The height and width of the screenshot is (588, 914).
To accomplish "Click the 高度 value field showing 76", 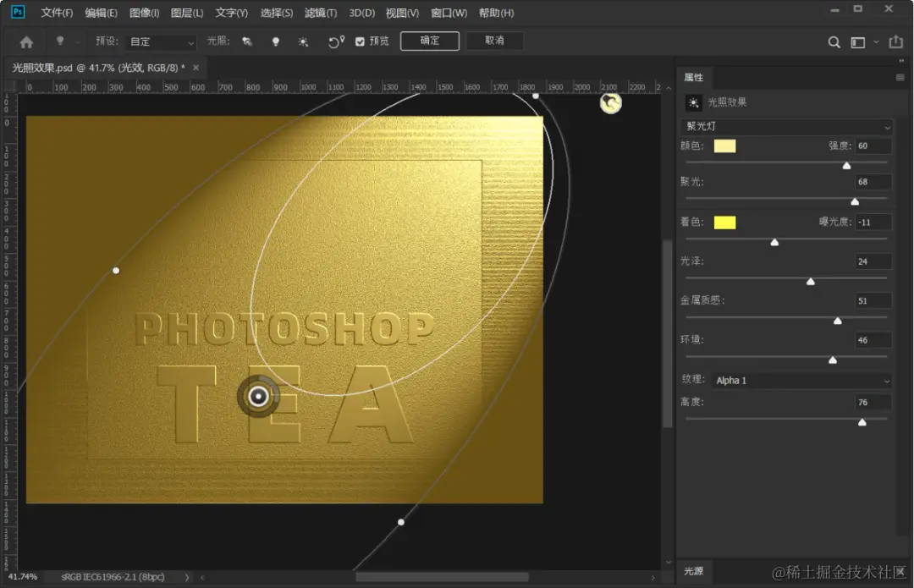I will pos(873,402).
